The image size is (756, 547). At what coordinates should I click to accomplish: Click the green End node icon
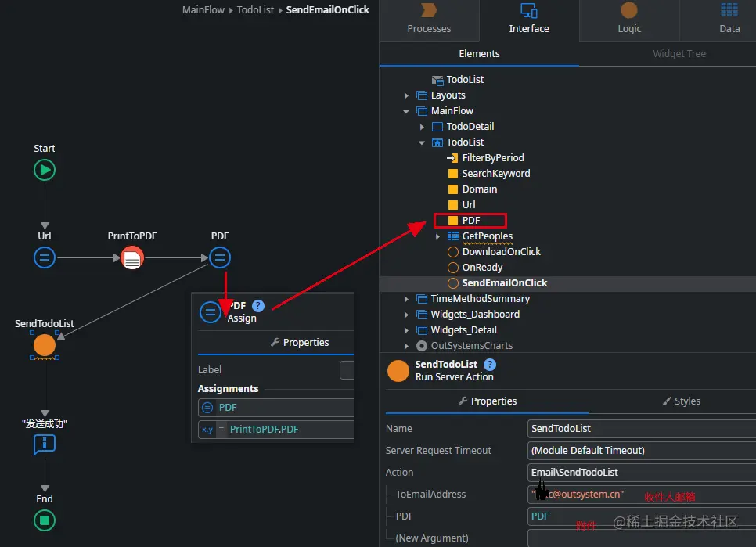(x=45, y=521)
